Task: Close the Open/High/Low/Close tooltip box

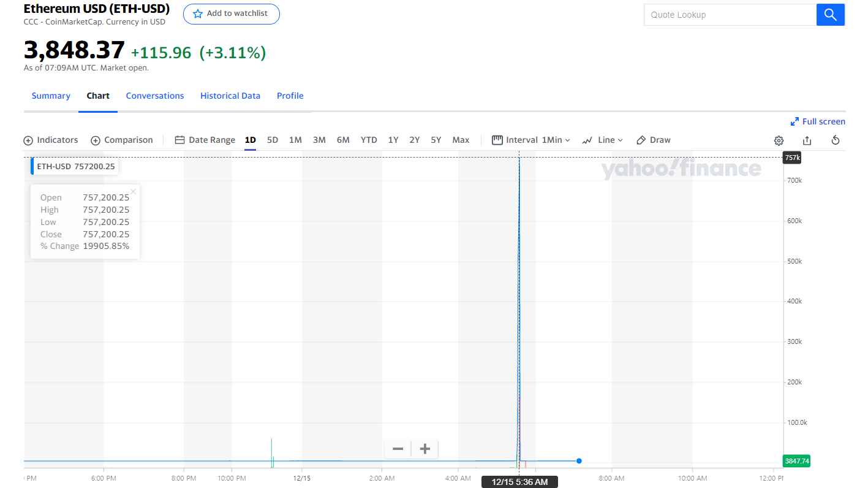Action: pos(133,191)
